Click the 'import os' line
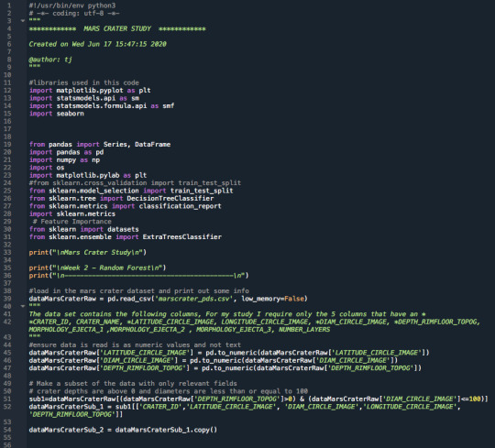 click(x=47, y=168)
